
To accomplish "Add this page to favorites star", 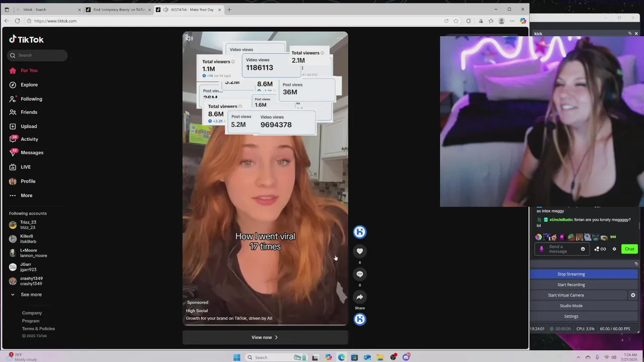I will [456, 21].
